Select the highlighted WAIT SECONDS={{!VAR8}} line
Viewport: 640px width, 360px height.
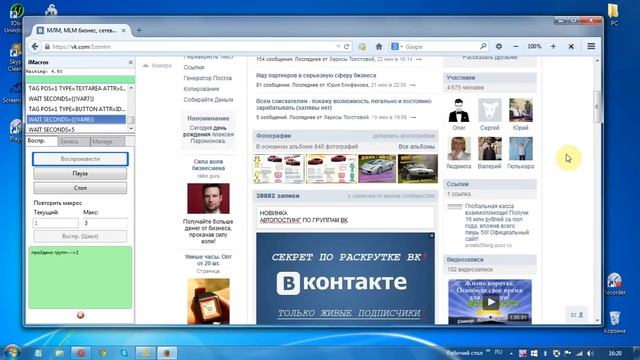click(77, 119)
